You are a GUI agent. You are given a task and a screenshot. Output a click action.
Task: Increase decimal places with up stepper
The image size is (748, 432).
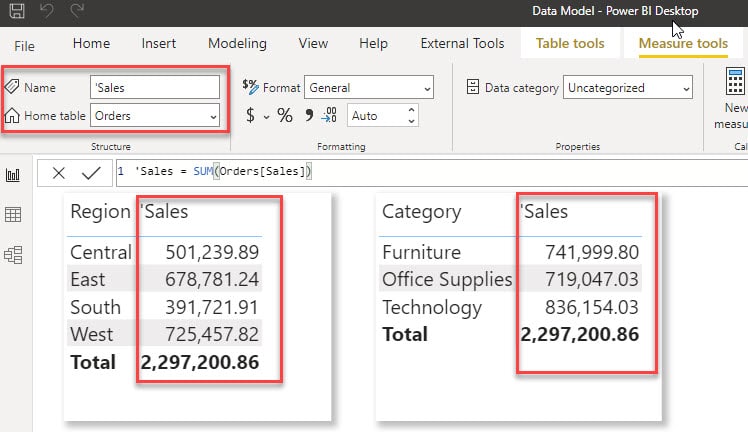pos(411,110)
